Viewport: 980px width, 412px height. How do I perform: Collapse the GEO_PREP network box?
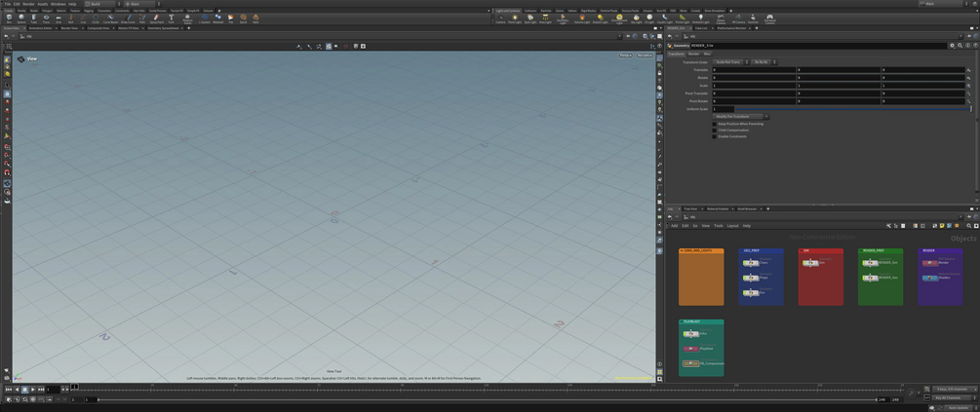[742, 250]
